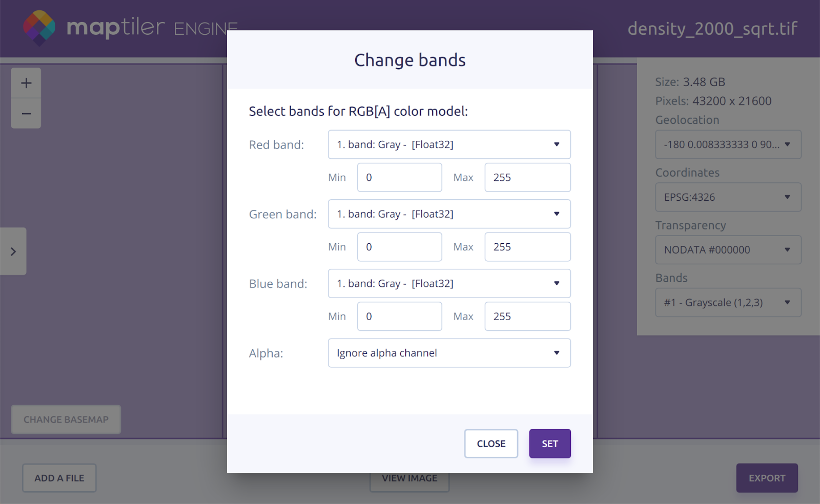Click the map zoom in plus icon
This screenshot has height=504, width=820.
coord(26,83)
